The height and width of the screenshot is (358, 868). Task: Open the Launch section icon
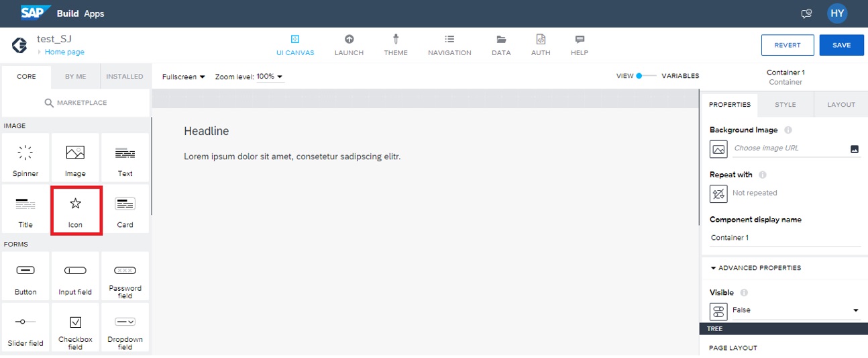[x=349, y=40]
